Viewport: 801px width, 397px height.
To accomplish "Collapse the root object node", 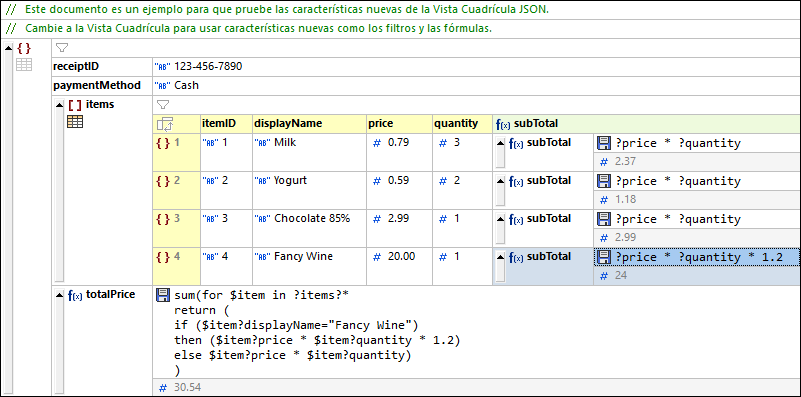I will pyautogui.click(x=8, y=49).
